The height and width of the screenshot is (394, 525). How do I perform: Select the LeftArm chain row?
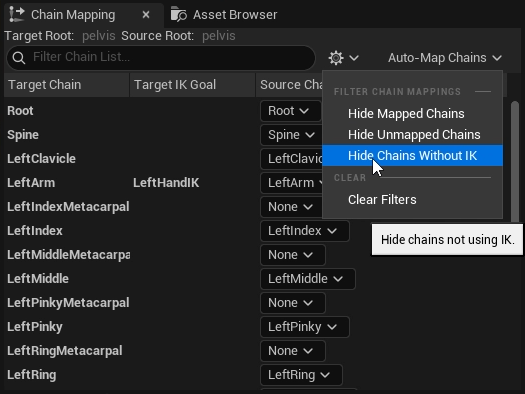[164, 183]
